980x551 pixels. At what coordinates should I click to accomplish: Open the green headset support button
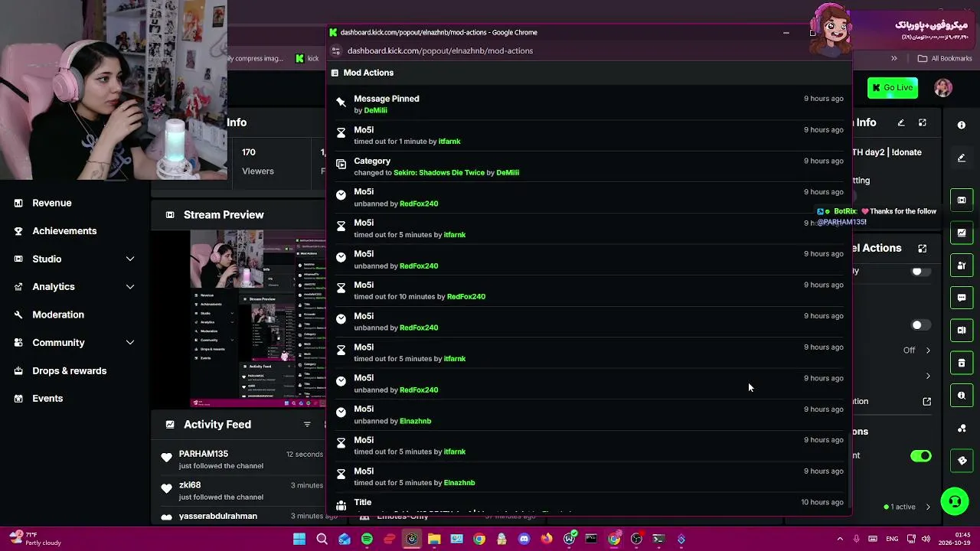(x=955, y=502)
